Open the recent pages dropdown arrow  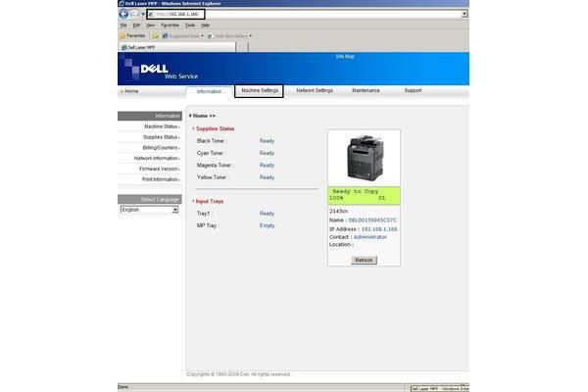[143, 15]
